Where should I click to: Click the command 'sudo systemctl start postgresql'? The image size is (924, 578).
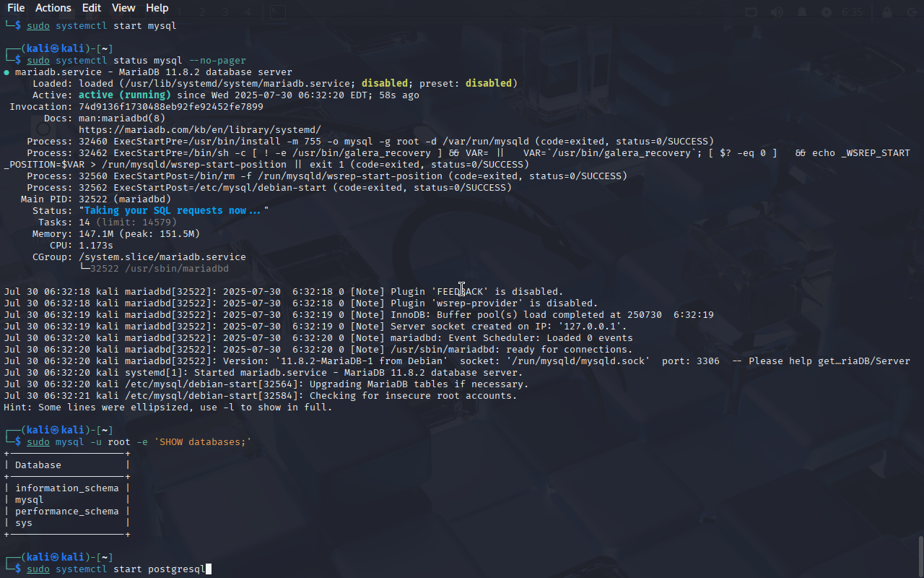coord(116,569)
